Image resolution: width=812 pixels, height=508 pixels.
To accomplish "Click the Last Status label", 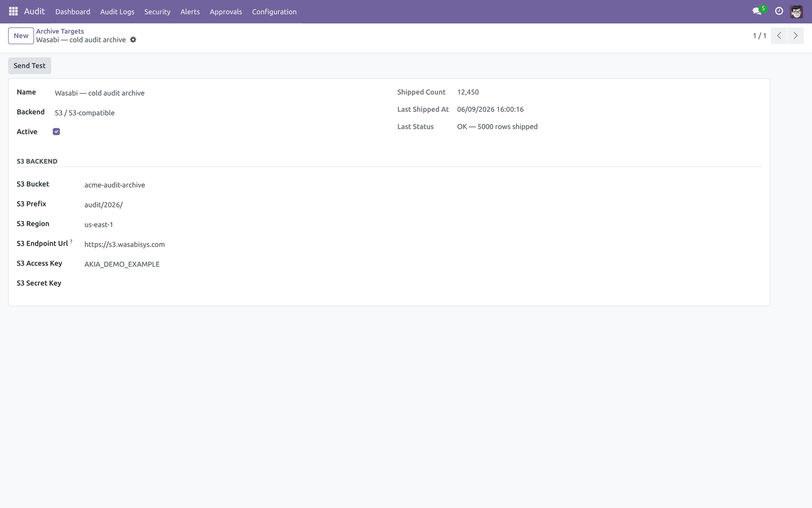I will (x=416, y=126).
